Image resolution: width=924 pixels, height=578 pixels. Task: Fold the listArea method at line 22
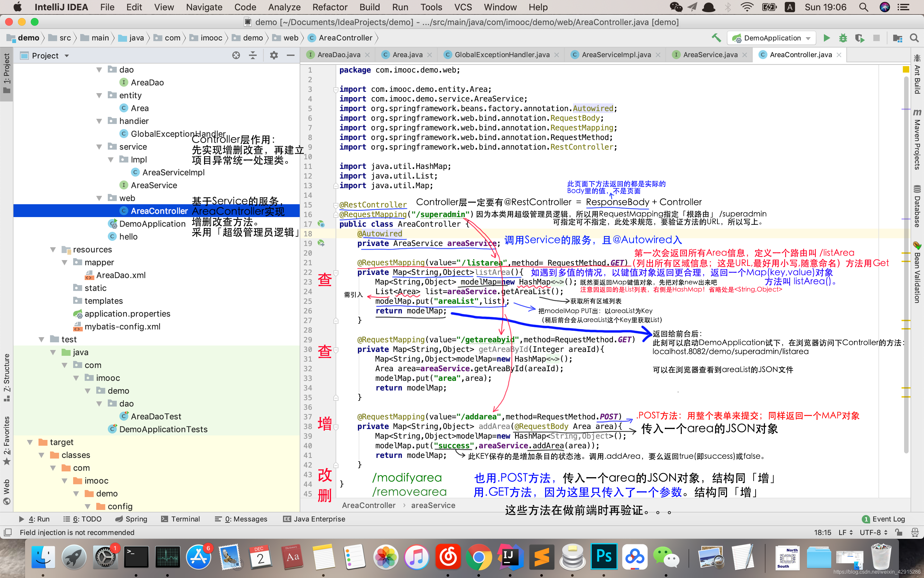tap(336, 273)
